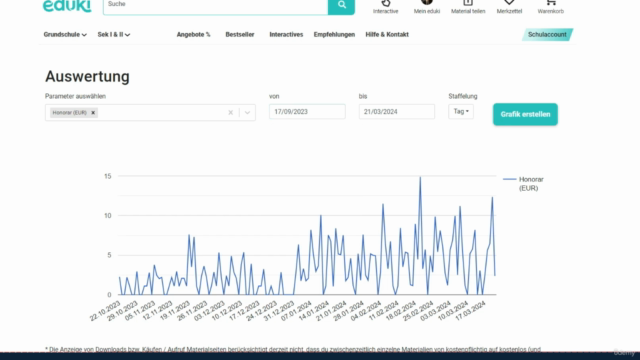Open Mein eduki profile icon

[x=427, y=2]
